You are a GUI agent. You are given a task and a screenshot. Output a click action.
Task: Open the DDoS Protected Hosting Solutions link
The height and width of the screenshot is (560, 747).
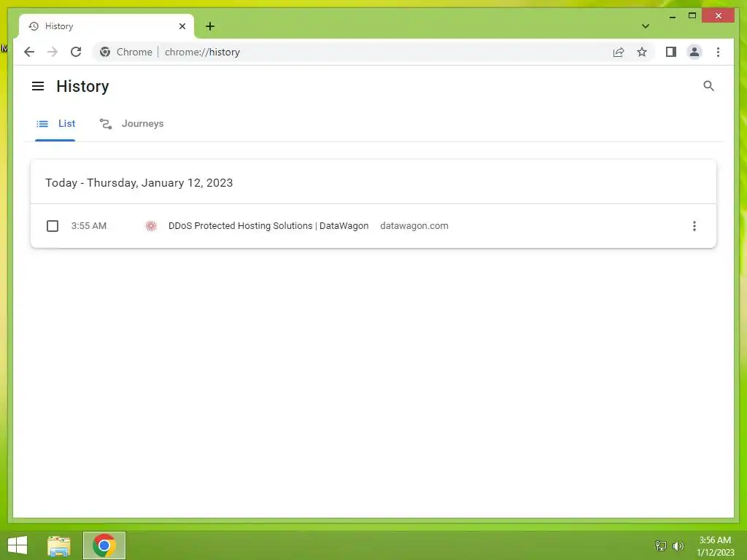point(268,226)
